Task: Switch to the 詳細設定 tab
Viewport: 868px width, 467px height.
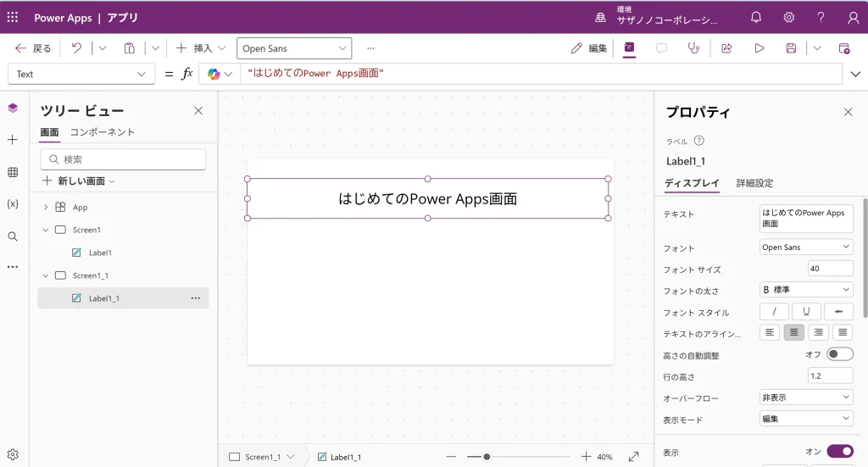Action: pos(754,183)
